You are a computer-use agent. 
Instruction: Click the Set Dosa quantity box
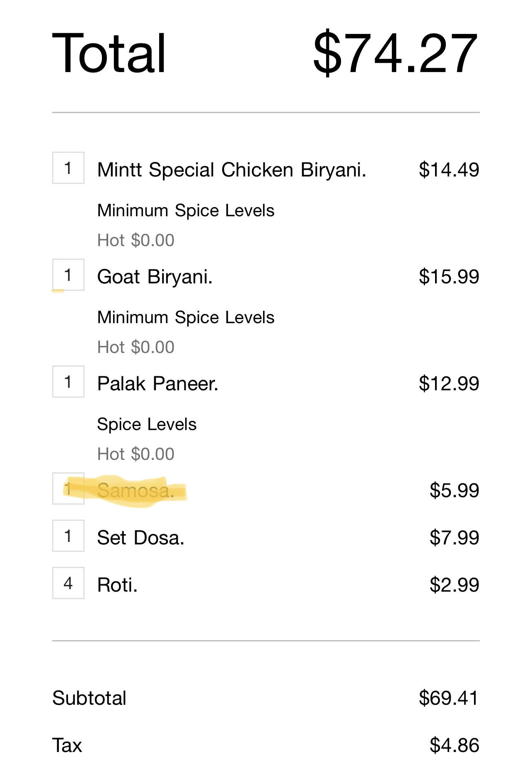(x=68, y=536)
